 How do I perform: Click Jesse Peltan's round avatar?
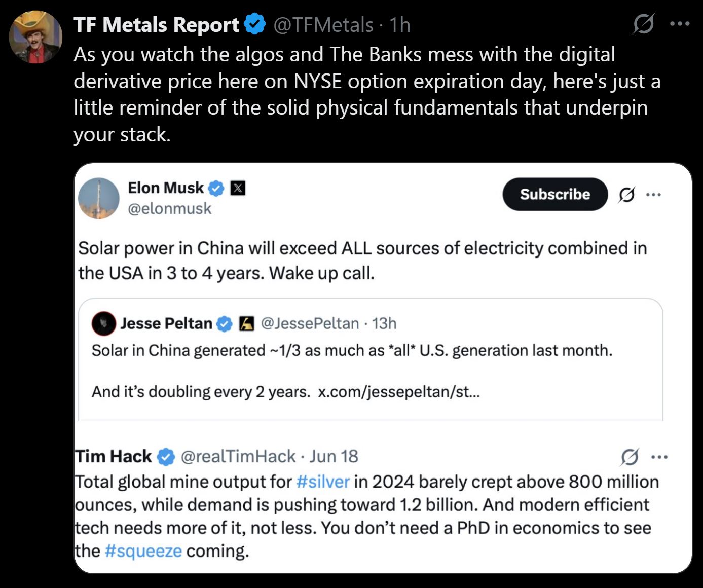click(x=104, y=323)
